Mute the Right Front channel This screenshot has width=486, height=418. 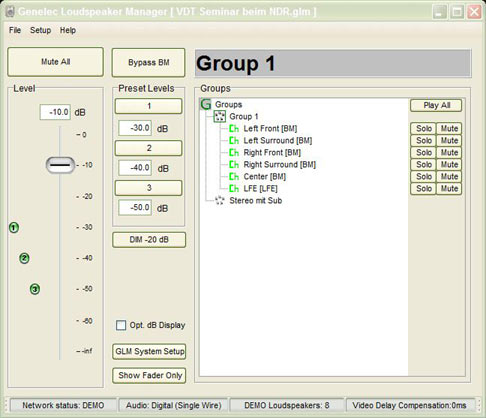449,152
